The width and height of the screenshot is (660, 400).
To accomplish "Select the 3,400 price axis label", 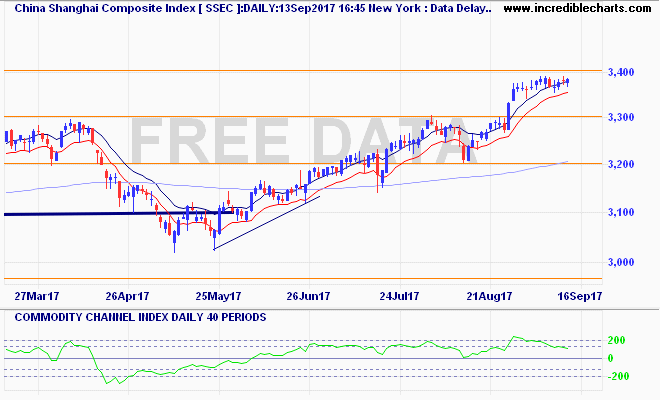I will pyautogui.click(x=621, y=72).
